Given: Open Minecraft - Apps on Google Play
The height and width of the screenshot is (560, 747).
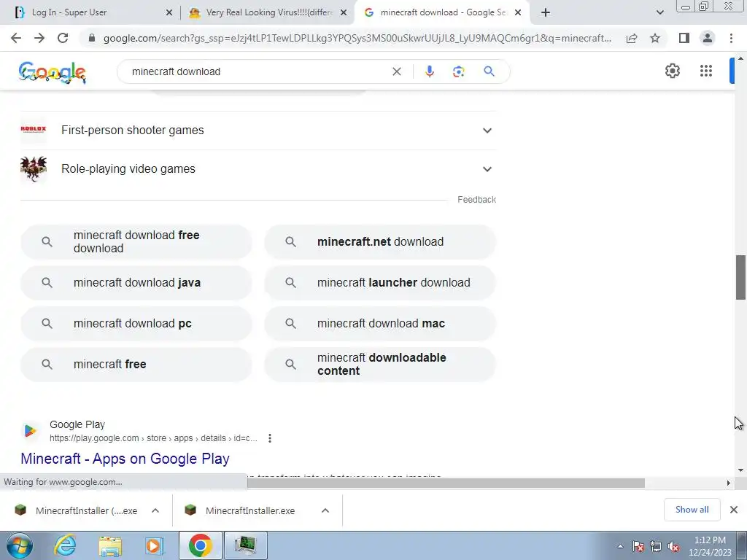Looking at the screenshot, I should pos(125,459).
